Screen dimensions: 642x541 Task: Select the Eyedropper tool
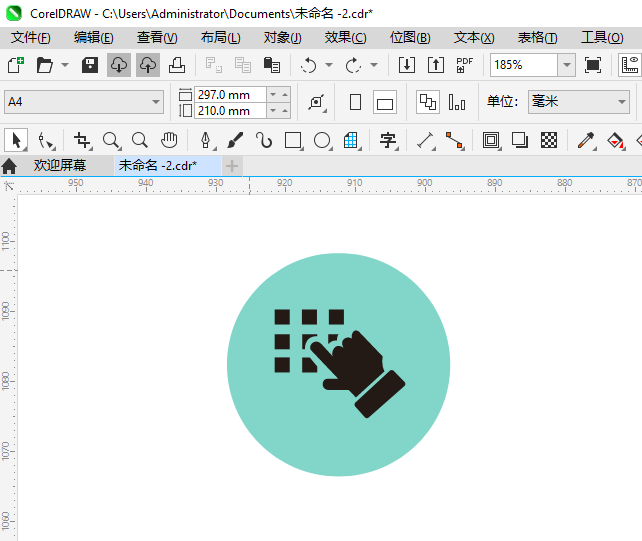586,140
